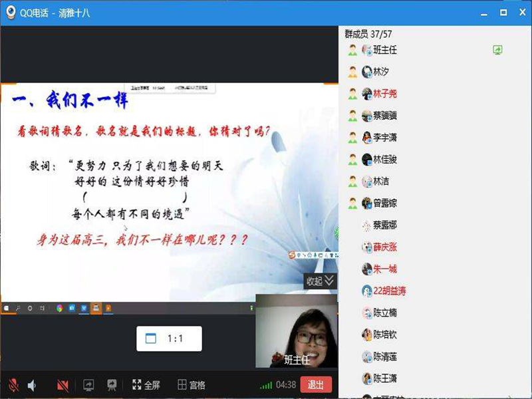The image size is (532, 399).
Task: Click Windows Start button in shared screen
Action: (7, 308)
